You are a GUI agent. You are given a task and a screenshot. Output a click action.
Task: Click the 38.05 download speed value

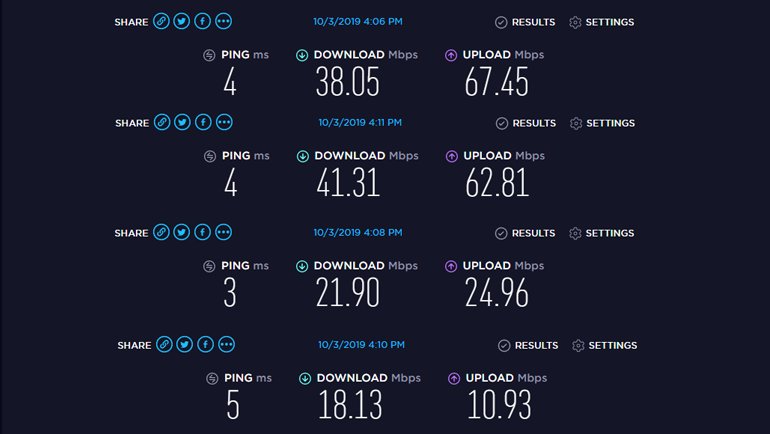click(x=349, y=83)
